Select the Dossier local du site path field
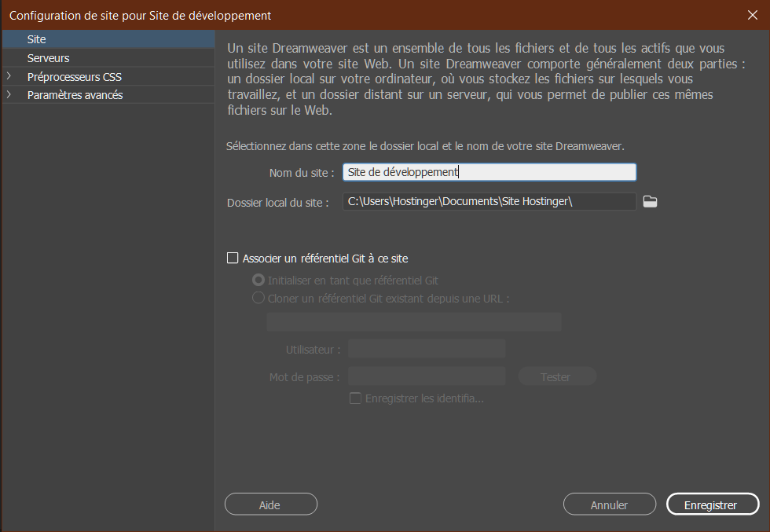The width and height of the screenshot is (770, 532). (x=489, y=201)
